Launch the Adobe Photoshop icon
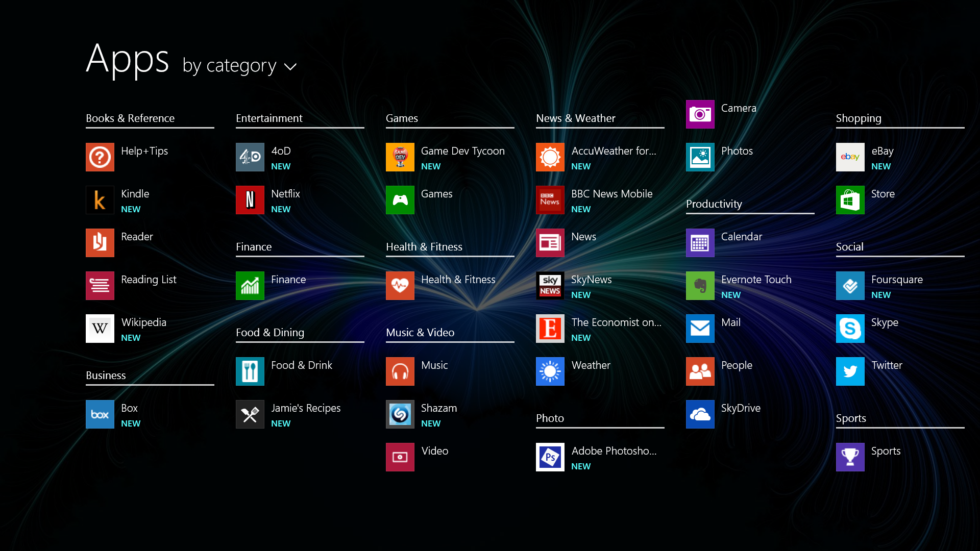This screenshot has height=551, width=980. point(550,457)
